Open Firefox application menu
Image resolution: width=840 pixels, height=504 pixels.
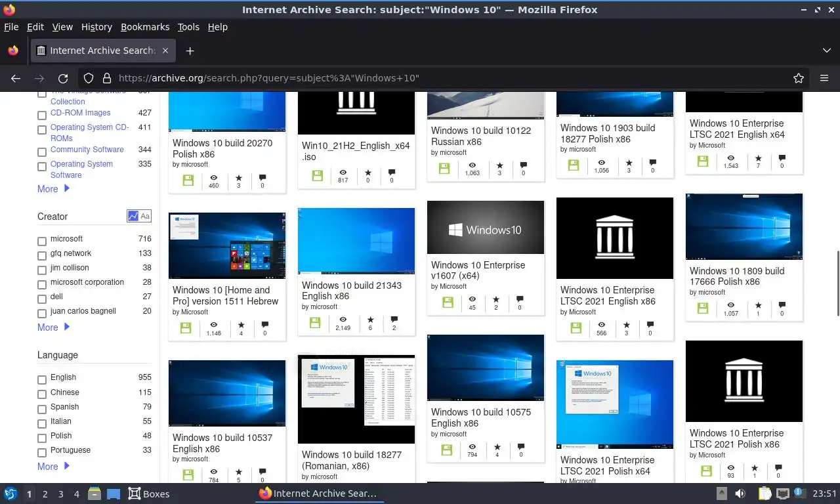[824, 78]
